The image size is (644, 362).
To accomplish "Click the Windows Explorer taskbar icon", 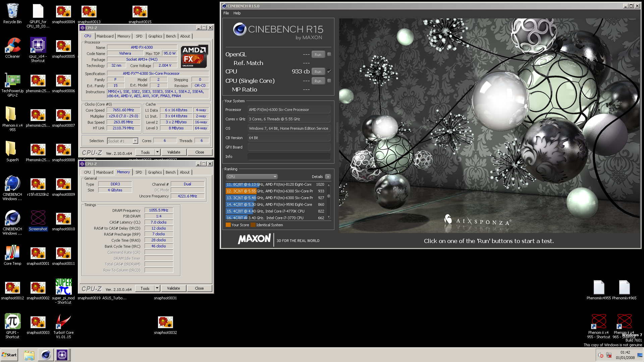I will coord(29,355).
